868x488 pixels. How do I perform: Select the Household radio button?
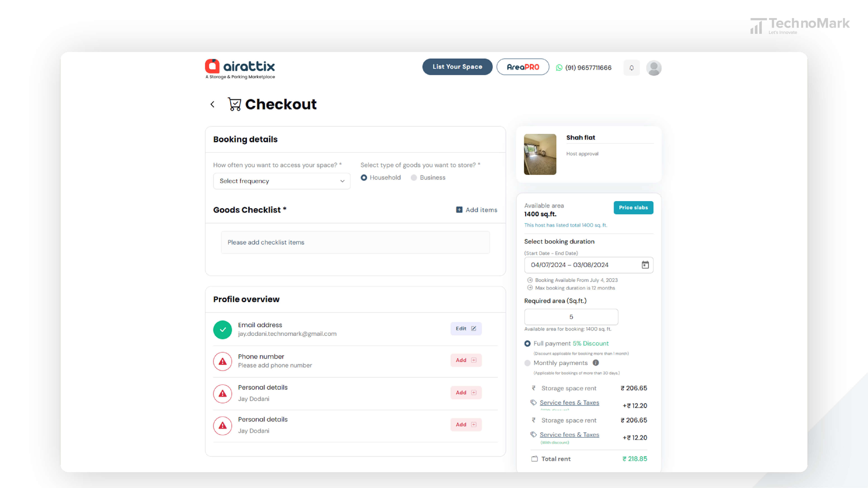pyautogui.click(x=364, y=177)
